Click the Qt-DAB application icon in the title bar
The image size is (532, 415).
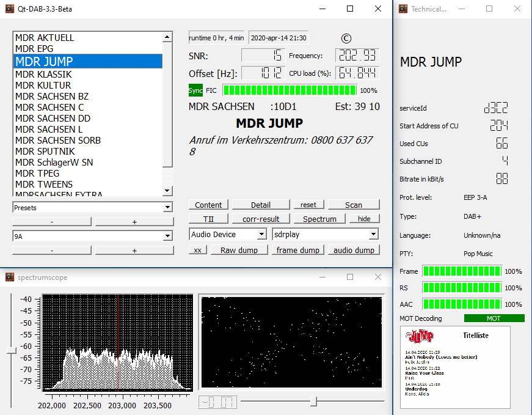(x=10, y=9)
